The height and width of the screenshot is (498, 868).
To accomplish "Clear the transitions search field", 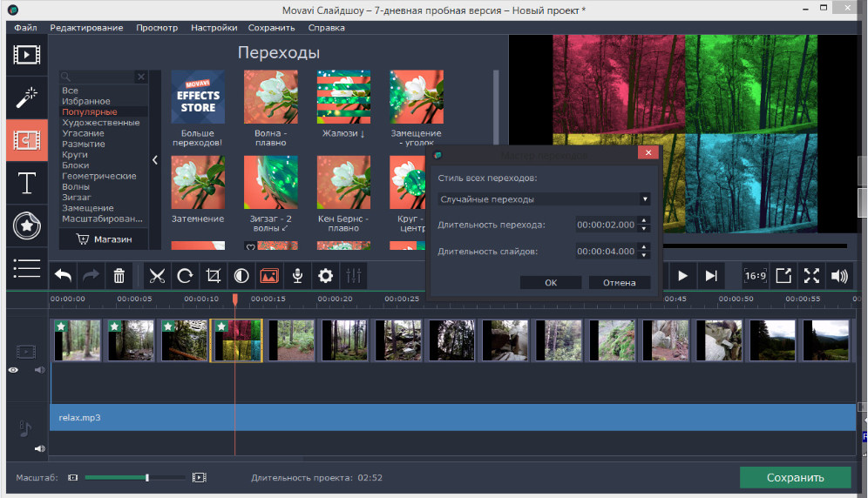I will coord(141,77).
